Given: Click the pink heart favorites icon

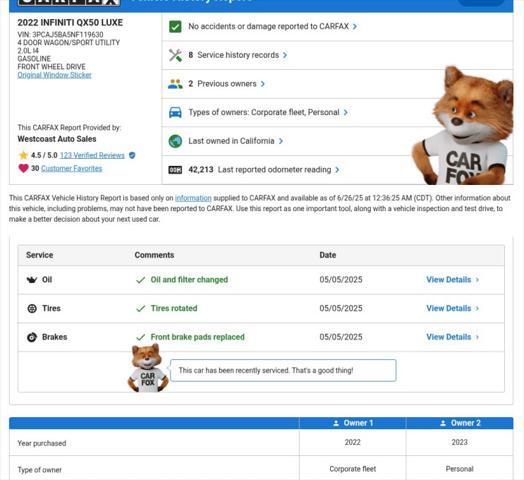Looking at the screenshot, I should 23,168.
